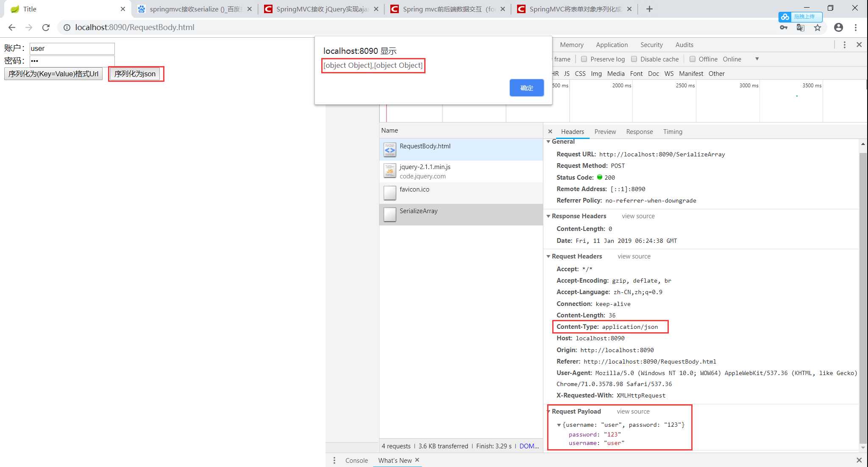Click the Headers tab in DevTools
The height and width of the screenshot is (467, 868).
(573, 132)
